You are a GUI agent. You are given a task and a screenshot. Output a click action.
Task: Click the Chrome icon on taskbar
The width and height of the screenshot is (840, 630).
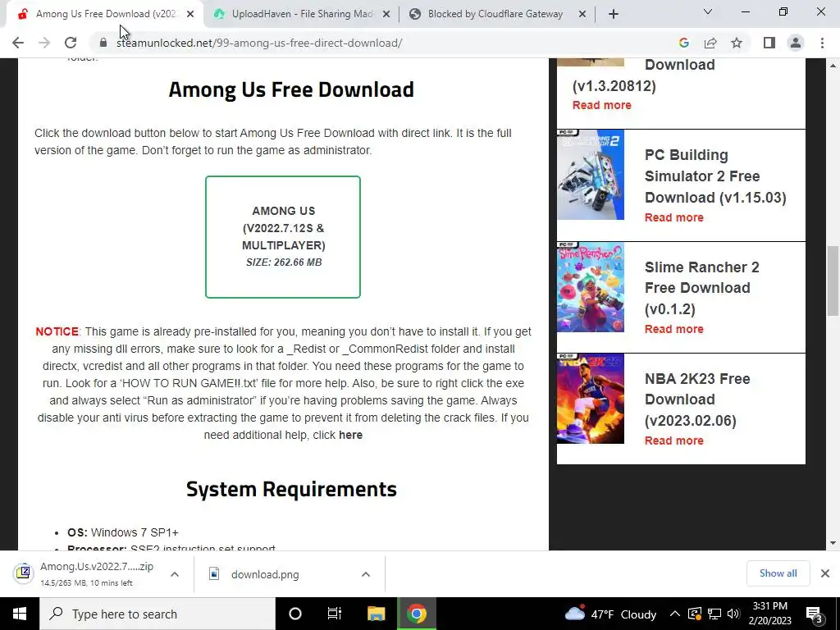[416, 614]
